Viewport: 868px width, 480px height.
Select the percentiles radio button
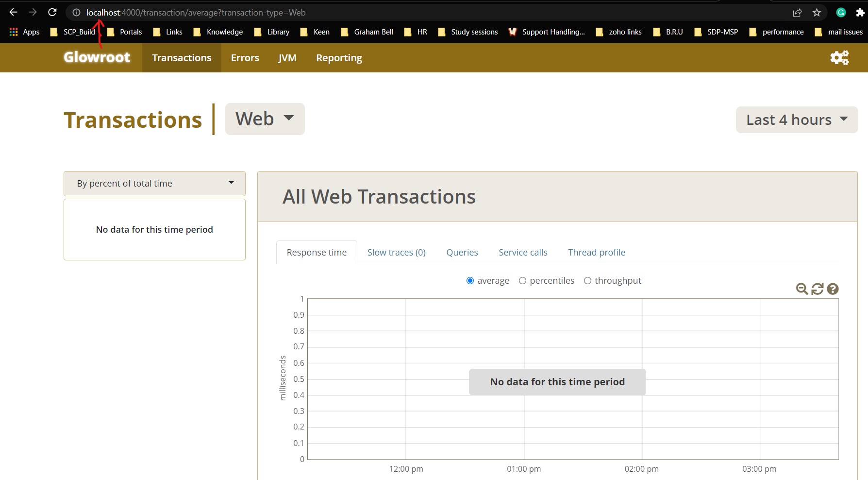coord(522,281)
